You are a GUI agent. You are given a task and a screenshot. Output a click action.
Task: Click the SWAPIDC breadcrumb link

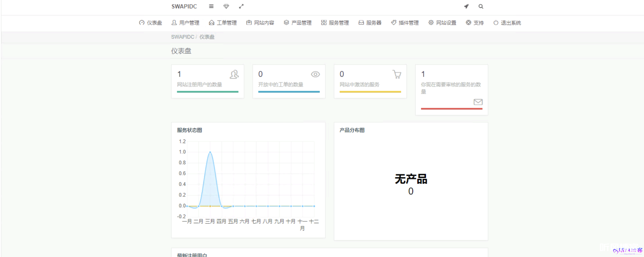(x=183, y=37)
